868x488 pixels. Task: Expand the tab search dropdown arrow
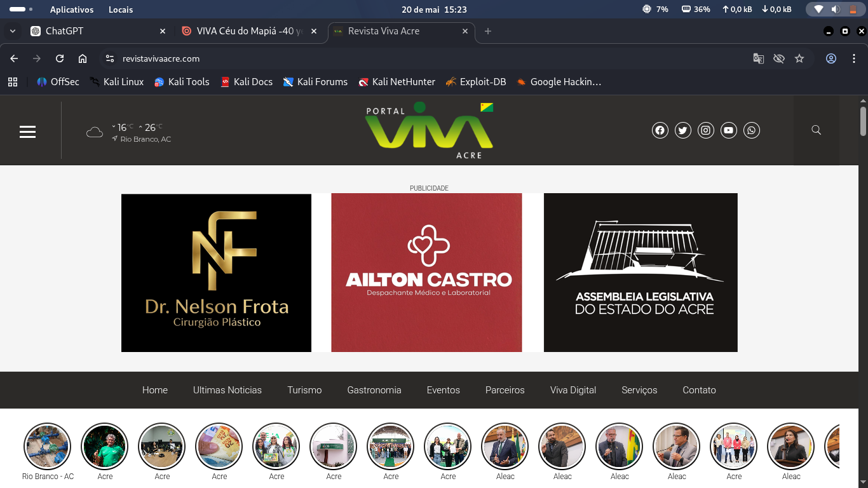coord(13,31)
